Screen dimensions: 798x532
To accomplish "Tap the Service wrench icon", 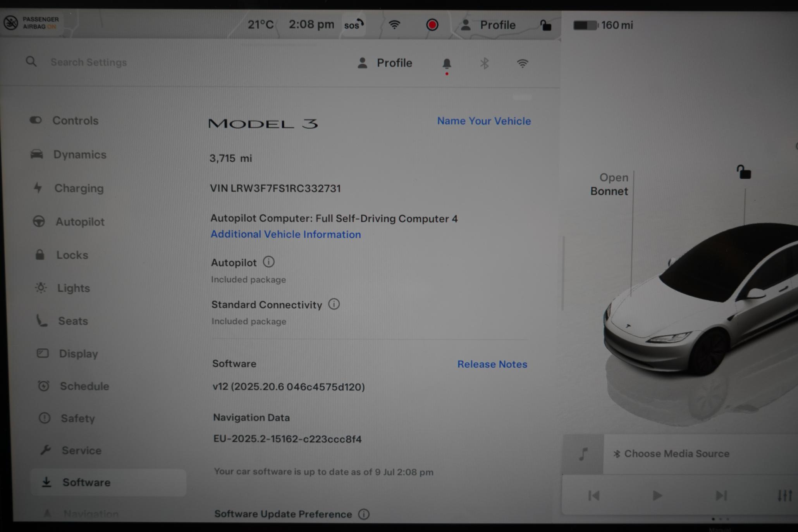I will pyautogui.click(x=45, y=450).
